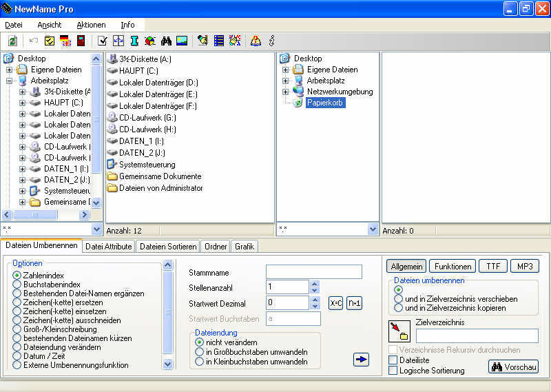This screenshot has width=551, height=392.
Task: Enable the Dateiliste checkbox
Action: point(393,360)
